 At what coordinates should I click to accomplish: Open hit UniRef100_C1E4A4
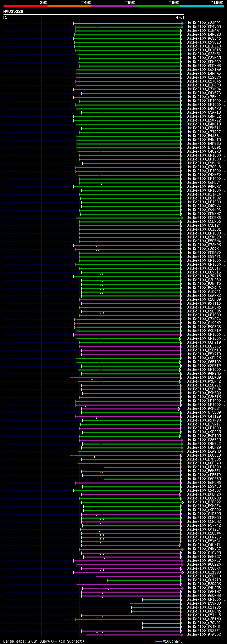click(x=204, y=30)
